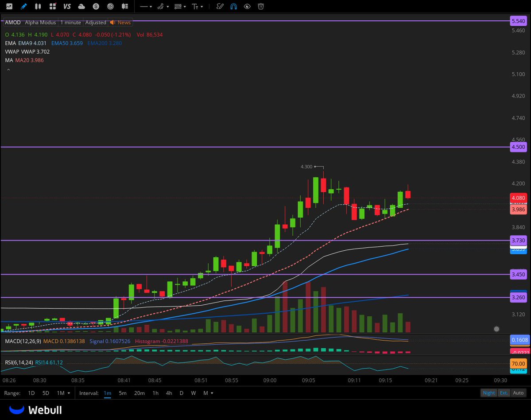Collapse the indicator legend caret
Viewport: 531px width, 420px height.
(x=8, y=70)
